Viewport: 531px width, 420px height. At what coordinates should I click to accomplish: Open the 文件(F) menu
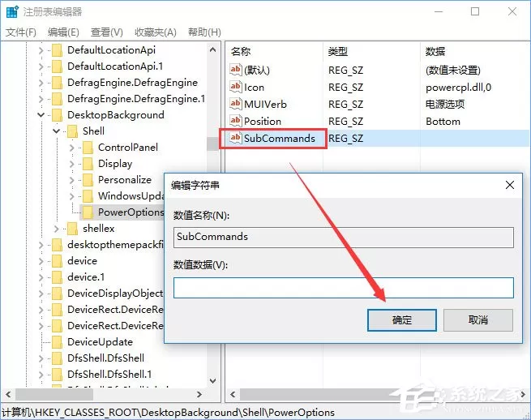click(x=21, y=32)
